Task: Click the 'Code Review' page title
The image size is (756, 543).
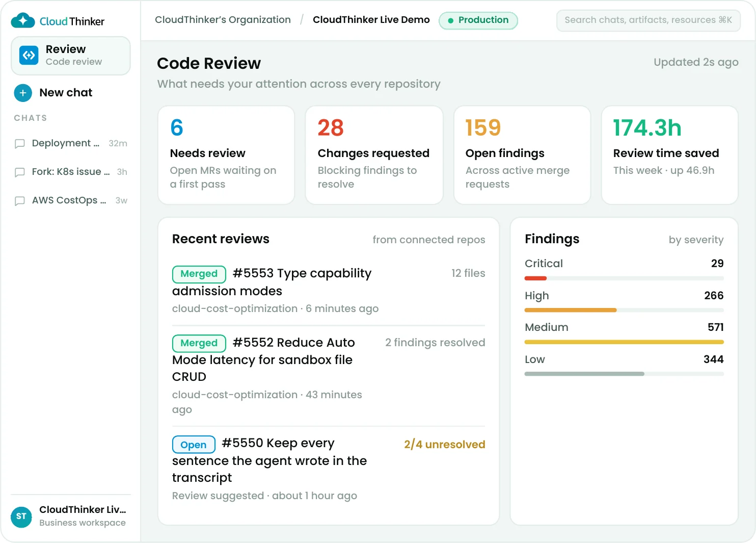Action: click(209, 63)
